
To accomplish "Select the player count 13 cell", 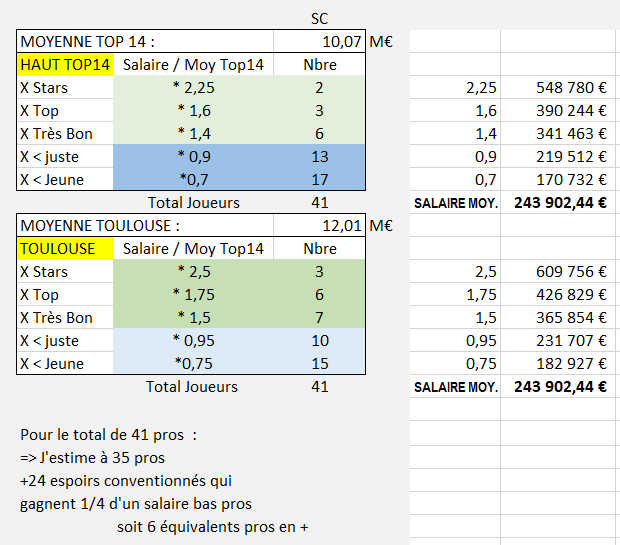I will tap(319, 156).
